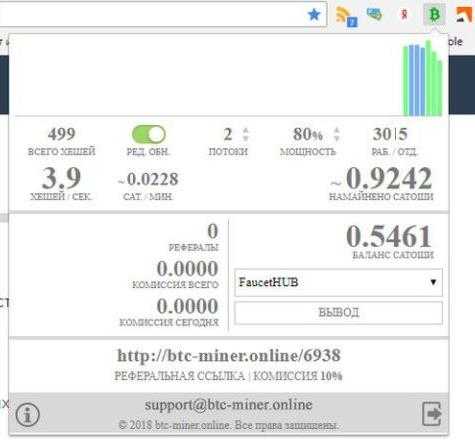Click the ВЫВОД withdraw button
The height and width of the screenshot is (440, 475).
click(339, 313)
